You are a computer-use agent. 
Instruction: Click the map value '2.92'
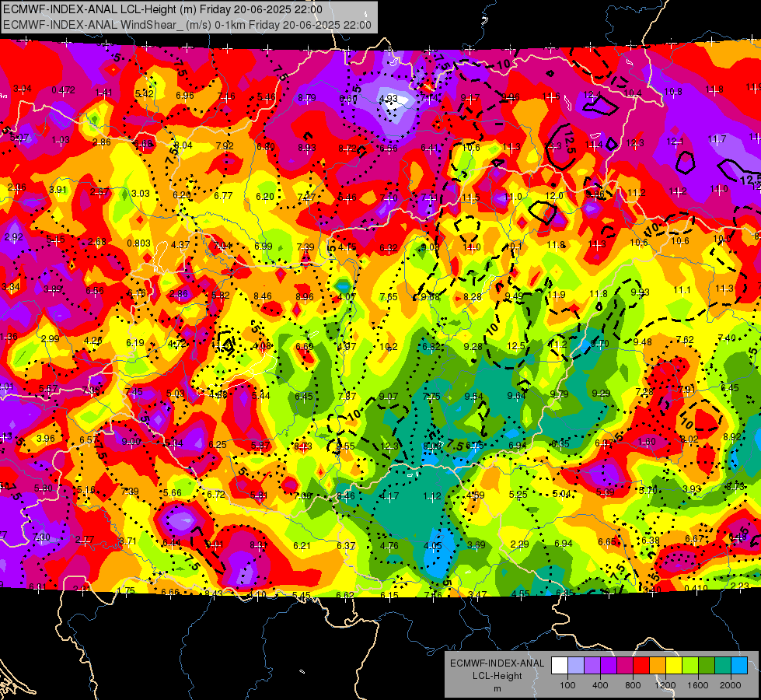pos(13,237)
